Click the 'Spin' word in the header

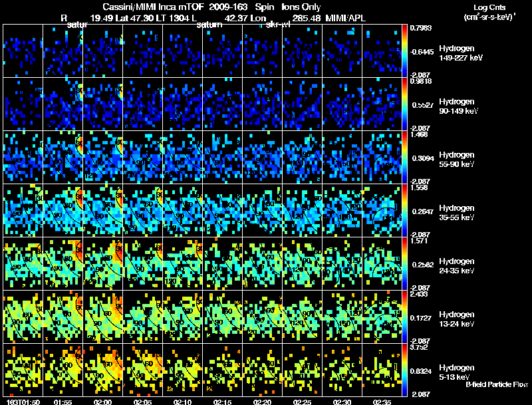coord(264,7)
